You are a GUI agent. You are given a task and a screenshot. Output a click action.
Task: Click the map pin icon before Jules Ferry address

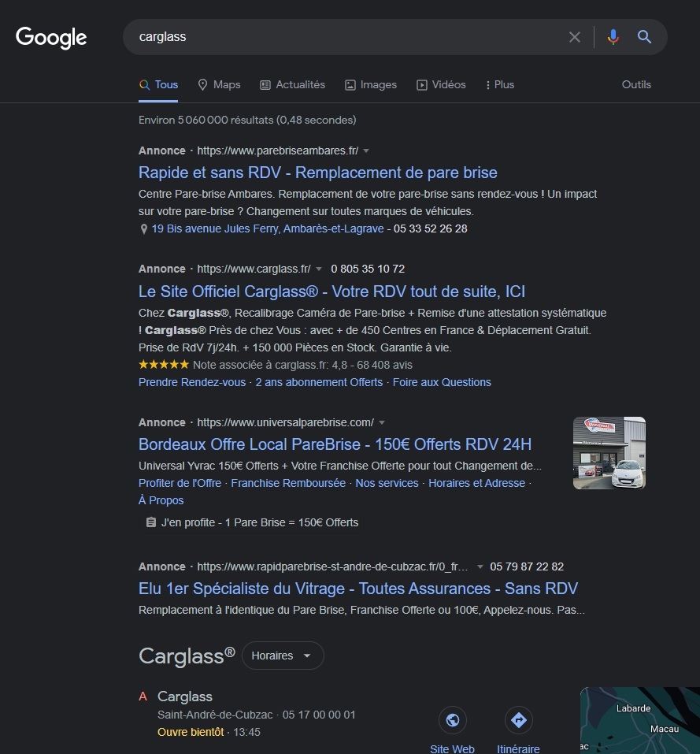point(143,229)
